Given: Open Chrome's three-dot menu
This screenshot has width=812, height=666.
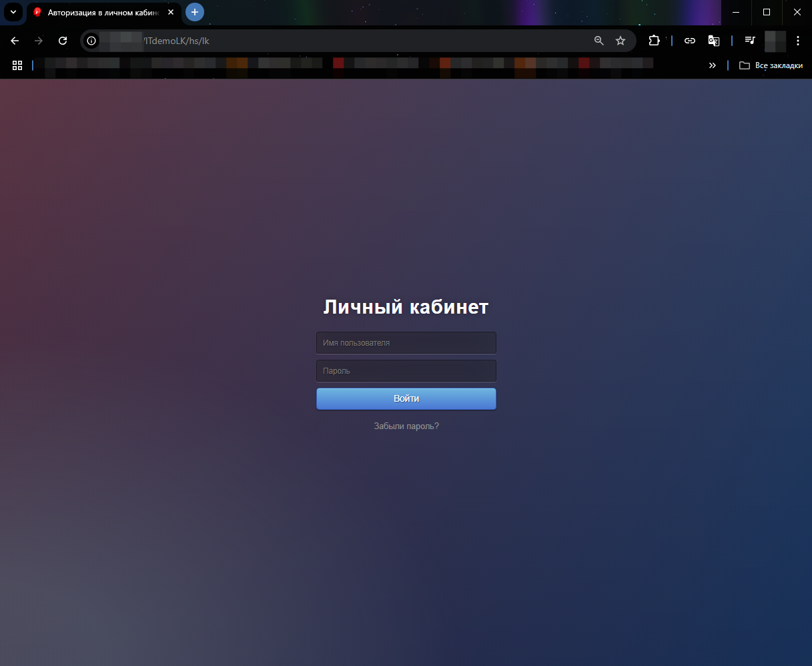Looking at the screenshot, I should click(x=798, y=41).
